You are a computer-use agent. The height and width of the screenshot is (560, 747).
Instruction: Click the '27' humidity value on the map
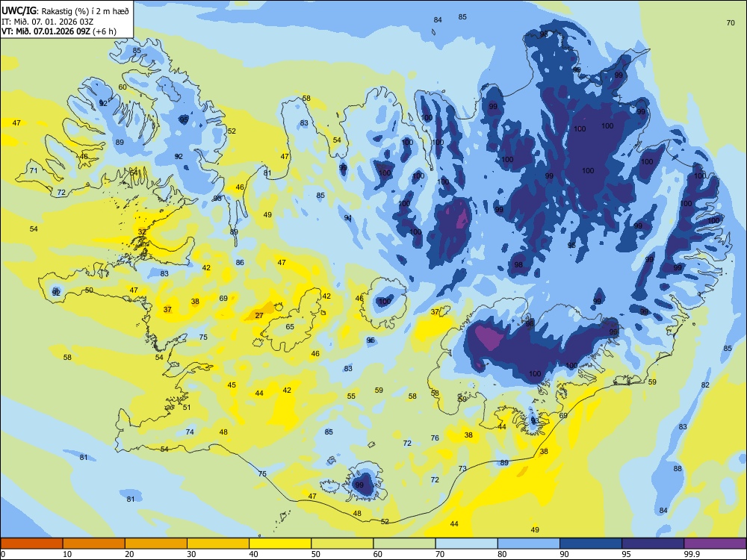[x=259, y=316]
